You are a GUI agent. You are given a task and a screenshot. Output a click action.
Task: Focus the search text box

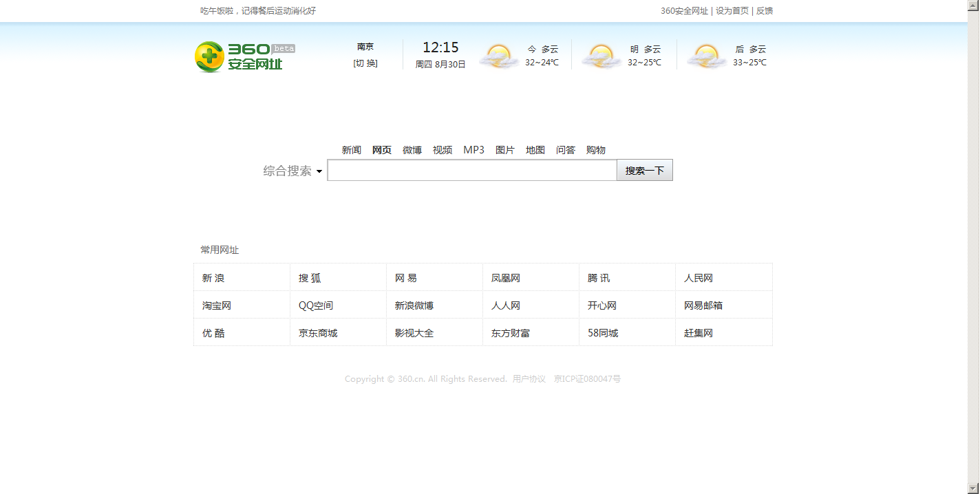(472, 171)
